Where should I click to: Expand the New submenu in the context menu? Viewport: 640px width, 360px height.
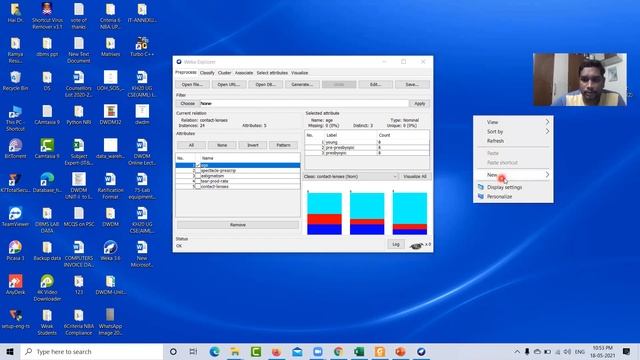click(513, 175)
